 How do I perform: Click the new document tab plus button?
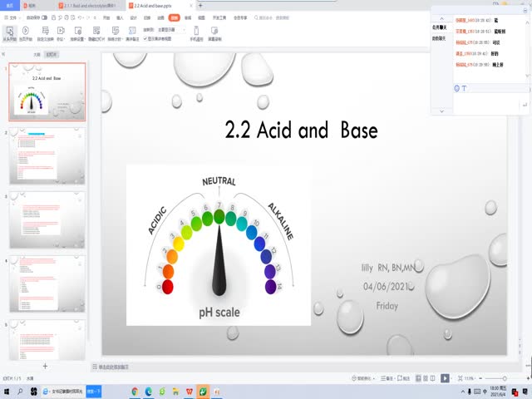(200, 6)
